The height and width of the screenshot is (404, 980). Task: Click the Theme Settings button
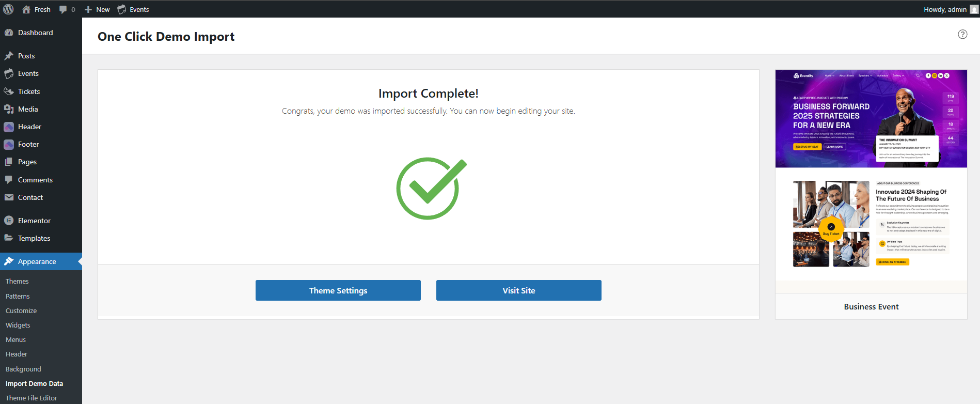point(338,290)
